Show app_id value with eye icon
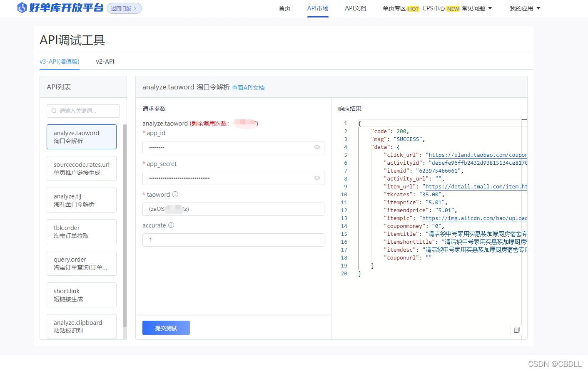Viewport: 588px width, 371px height. (317, 147)
